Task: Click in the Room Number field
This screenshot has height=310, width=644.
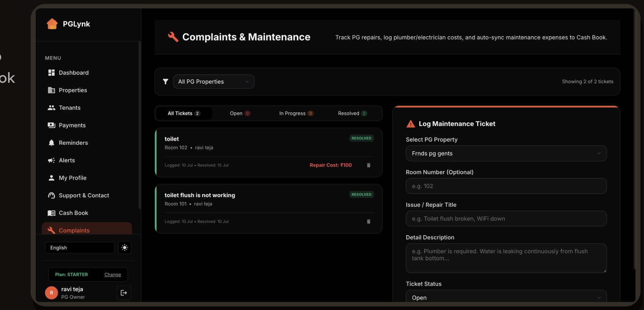Action: 506,186
